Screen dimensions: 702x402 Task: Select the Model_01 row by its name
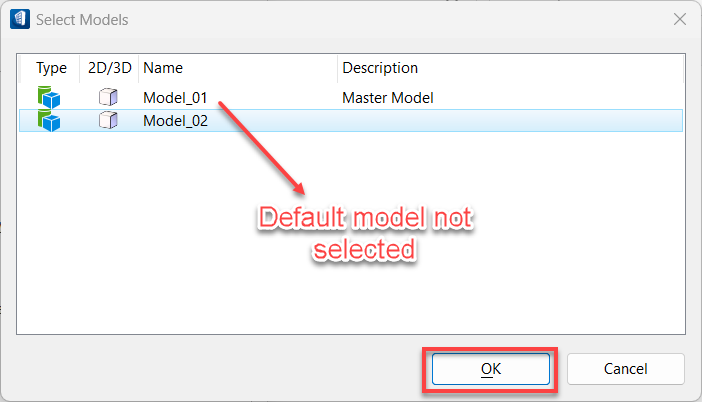175,98
